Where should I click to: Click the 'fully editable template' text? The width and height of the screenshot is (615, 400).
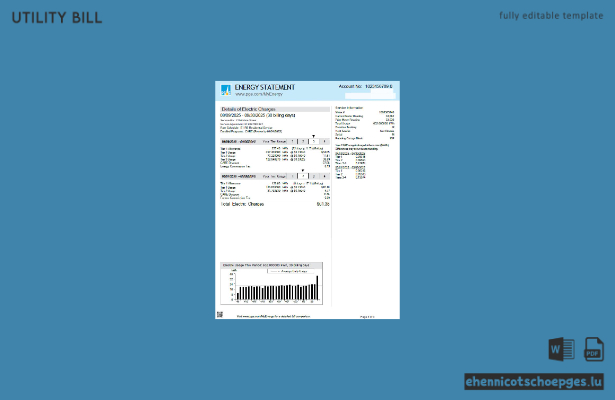(x=551, y=16)
